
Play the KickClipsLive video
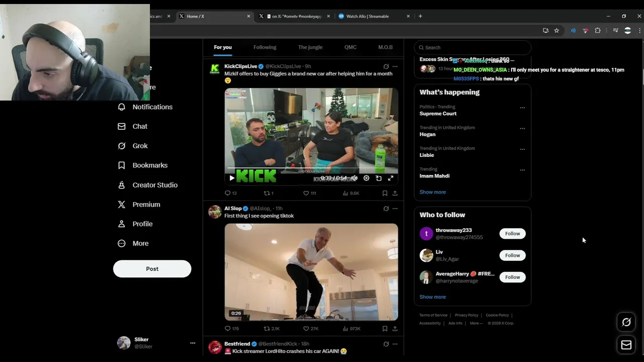pyautogui.click(x=231, y=178)
